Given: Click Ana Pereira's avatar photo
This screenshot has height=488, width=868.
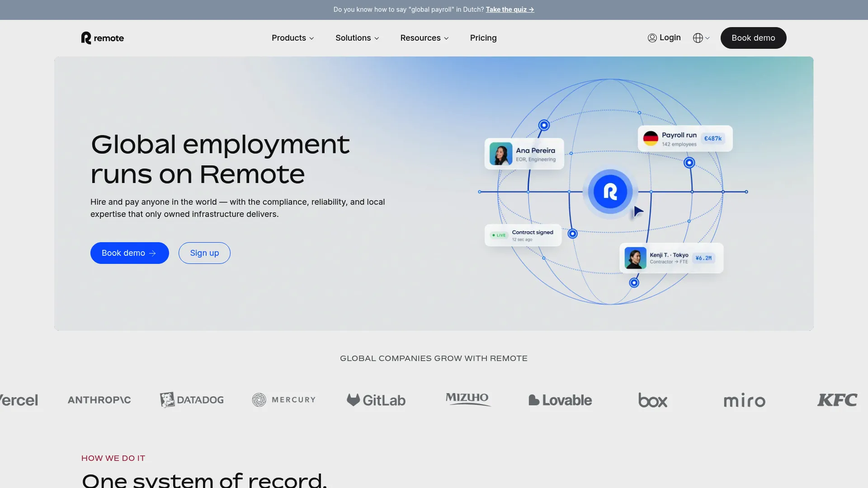Looking at the screenshot, I should point(501,154).
